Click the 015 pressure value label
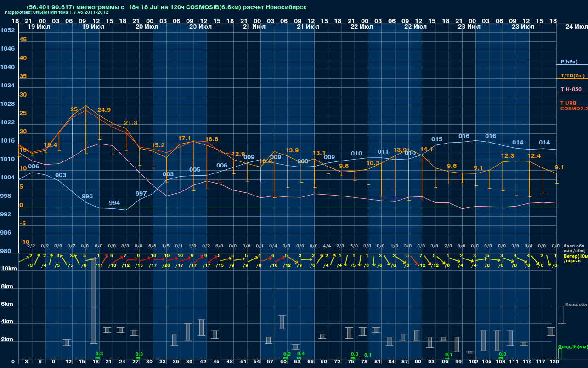The image size is (588, 368). [437, 139]
